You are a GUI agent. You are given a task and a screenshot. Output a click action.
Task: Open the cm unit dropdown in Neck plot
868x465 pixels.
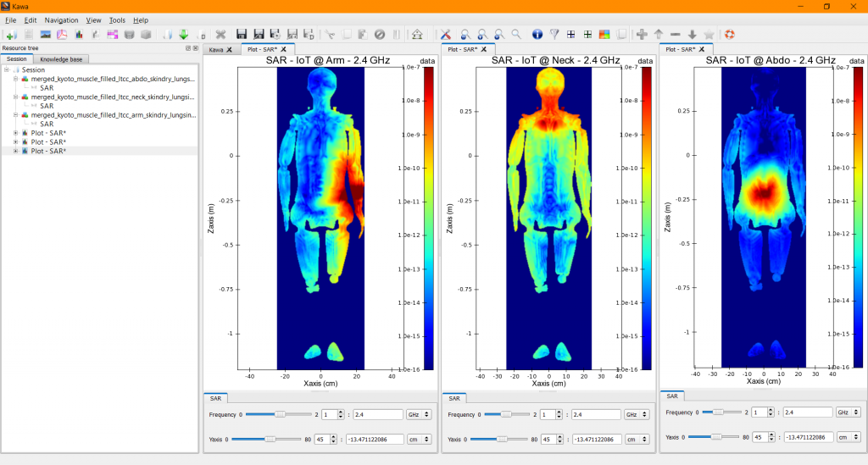637,439
